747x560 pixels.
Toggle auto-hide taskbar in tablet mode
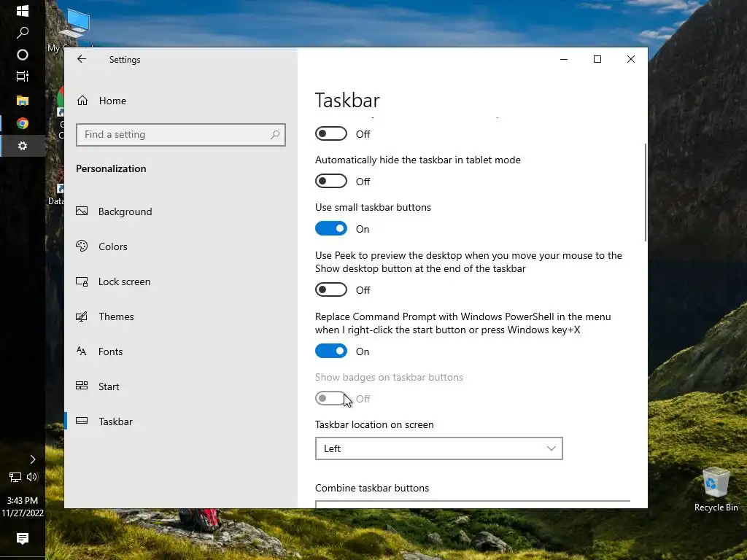point(331,182)
